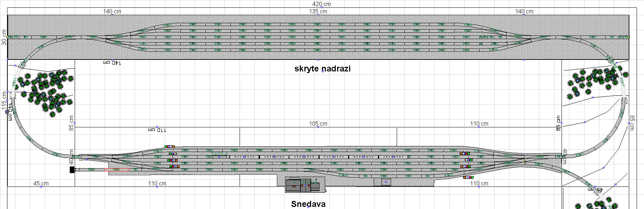Select the '105 cm' middle section dimension
The width and height of the screenshot is (644, 209).
click(x=318, y=123)
